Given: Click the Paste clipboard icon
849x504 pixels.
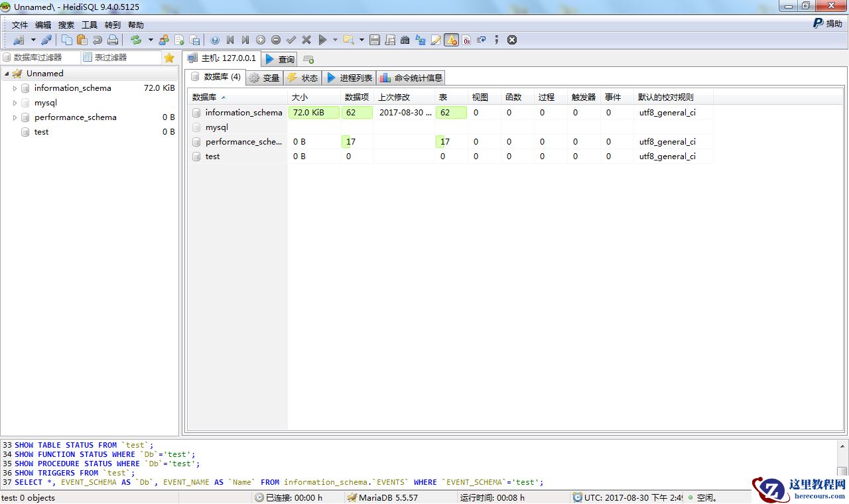Looking at the screenshot, I should (x=82, y=40).
